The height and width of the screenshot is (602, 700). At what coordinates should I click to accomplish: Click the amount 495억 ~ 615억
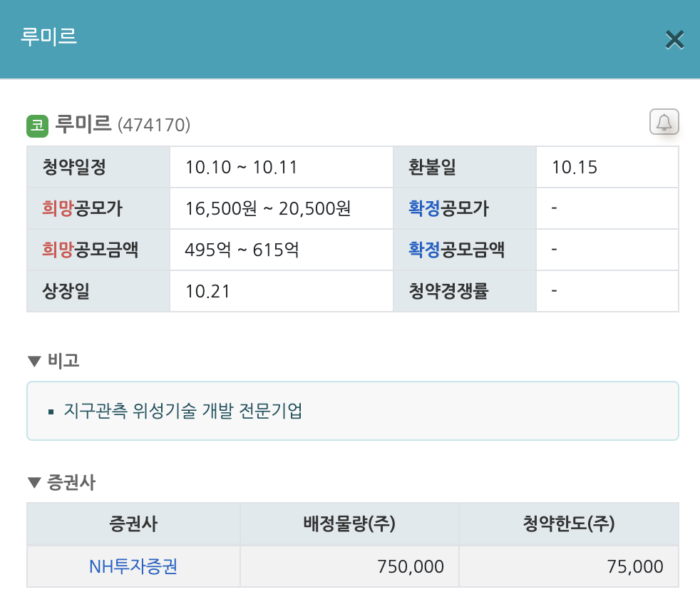click(242, 250)
